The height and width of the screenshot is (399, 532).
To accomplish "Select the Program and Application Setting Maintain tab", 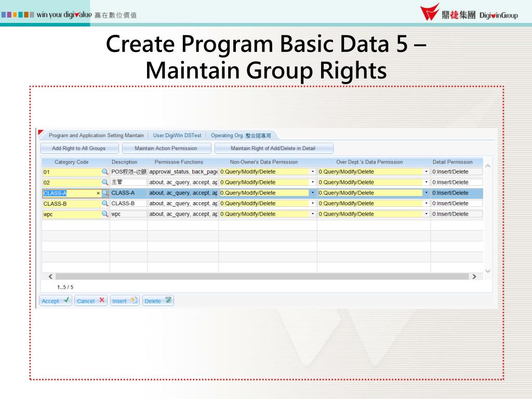I will [96, 136].
